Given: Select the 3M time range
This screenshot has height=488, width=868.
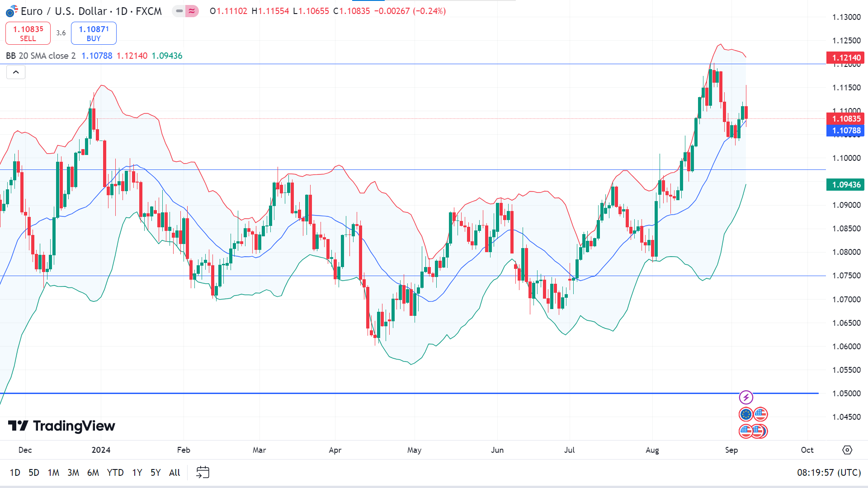Looking at the screenshot, I should 73,473.
